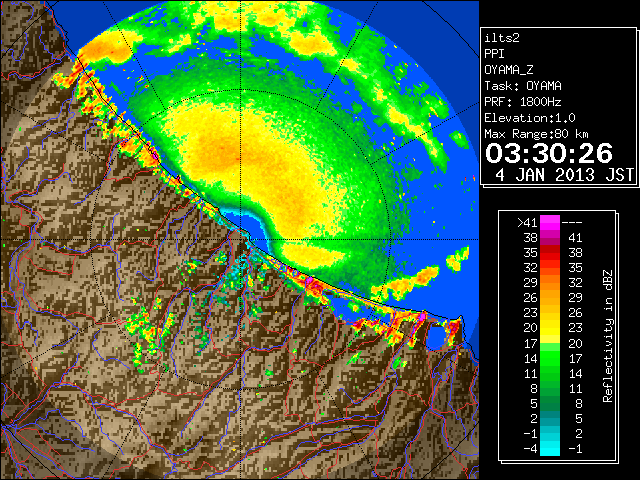This screenshot has width=640, height=480.
Task: Select the "4 JAN 2013 JST" date
Action: [x=565, y=175]
